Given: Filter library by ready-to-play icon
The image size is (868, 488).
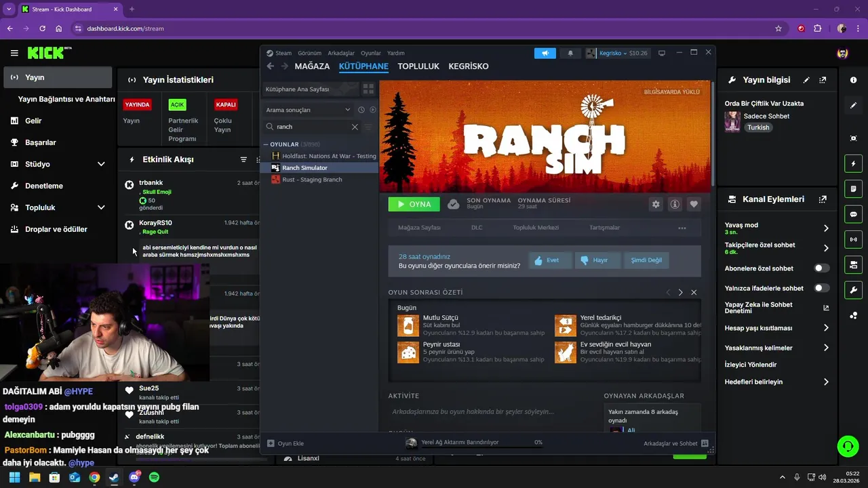Looking at the screenshot, I should 372,110.
